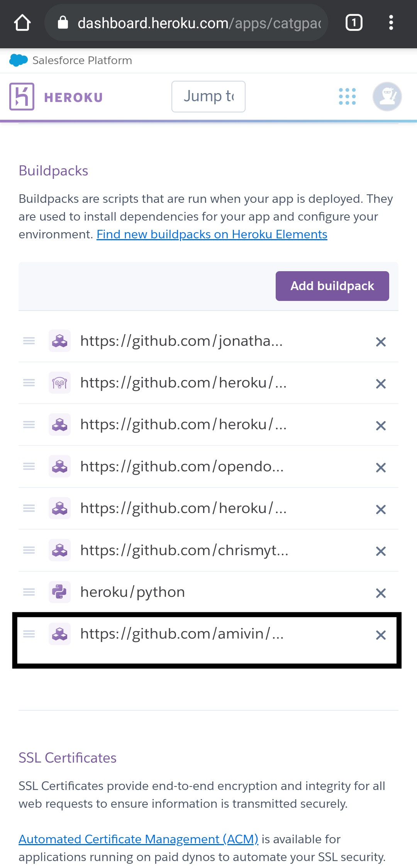Remove the amivin github buildpack
417x868 pixels.
381,635
